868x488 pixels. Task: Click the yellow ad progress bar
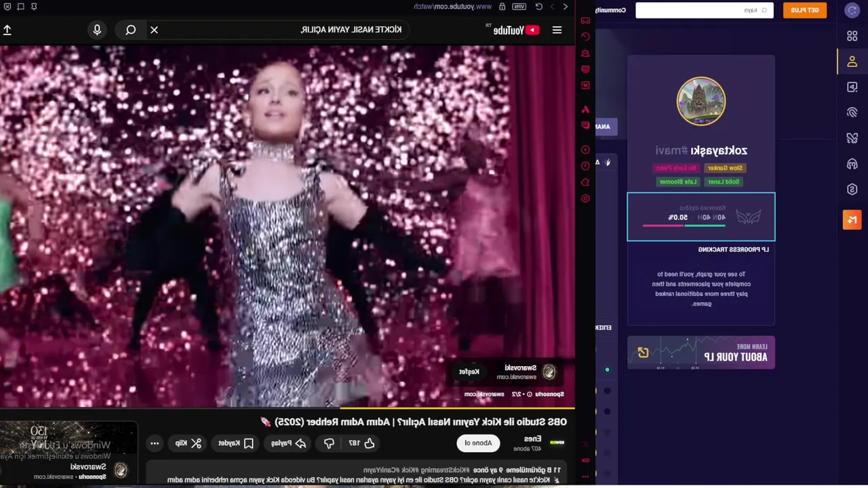click(x=457, y=408)
